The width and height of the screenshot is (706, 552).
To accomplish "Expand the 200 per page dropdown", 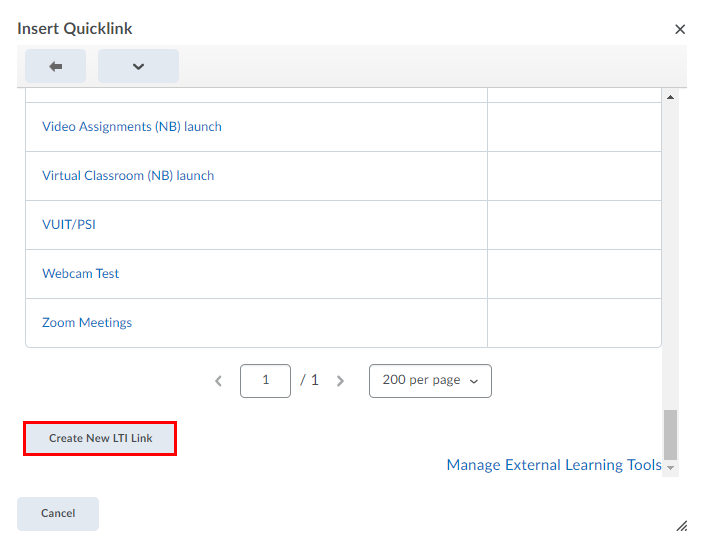I will pyautogui.click(x=430, y=381).
